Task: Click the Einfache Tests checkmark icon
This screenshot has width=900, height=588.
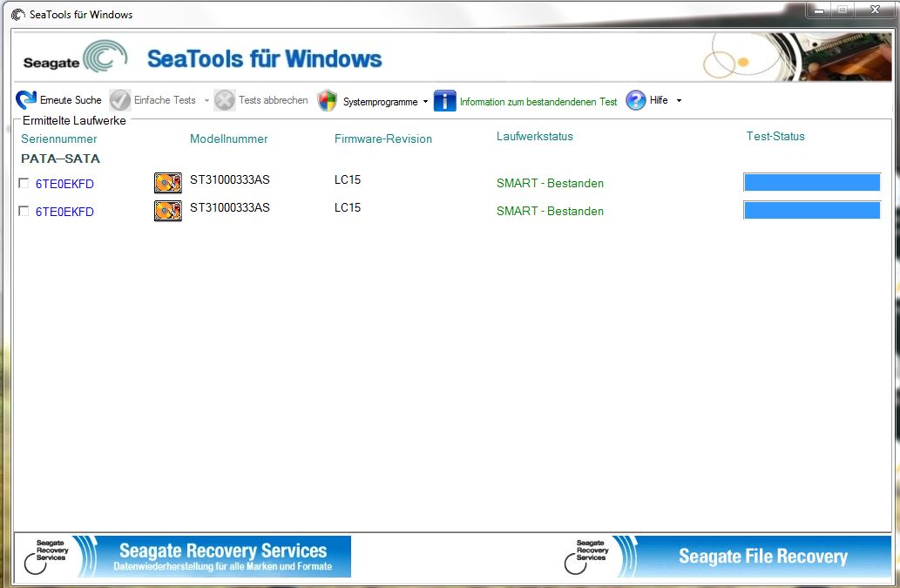Action: [120, 100]
